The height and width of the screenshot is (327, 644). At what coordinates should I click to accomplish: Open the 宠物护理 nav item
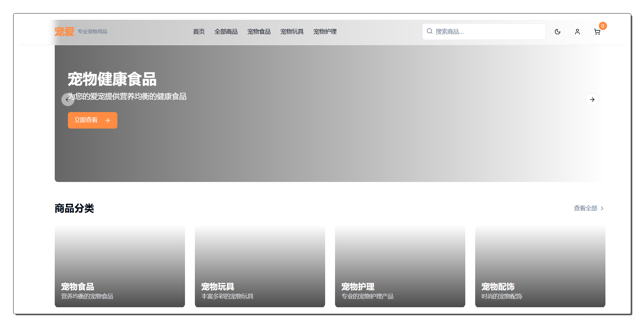point(325,32)
